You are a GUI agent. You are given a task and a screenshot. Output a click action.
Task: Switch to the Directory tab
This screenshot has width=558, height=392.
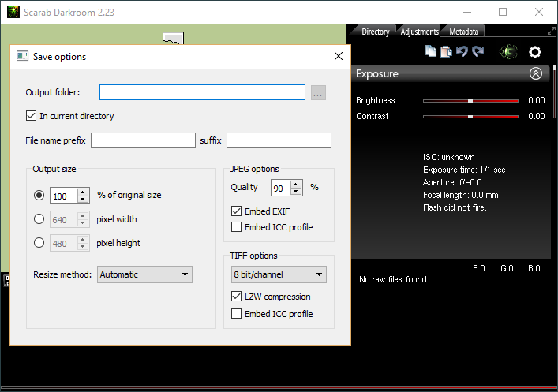(x=376, y=32)
